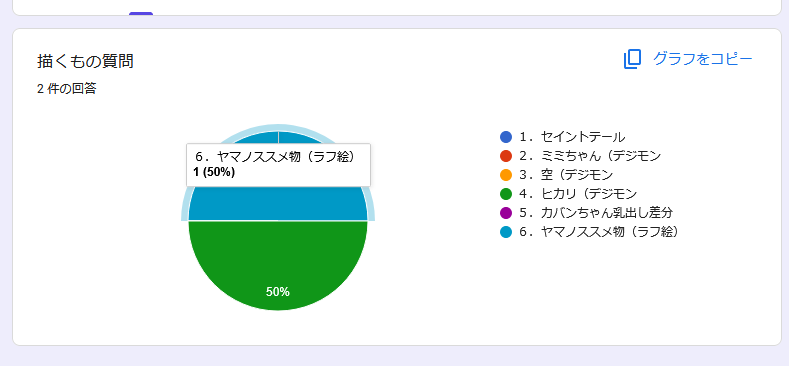Click the teal ヤマノススメ物 legend dot
The image size is (789, 366).
pos(506,232)
